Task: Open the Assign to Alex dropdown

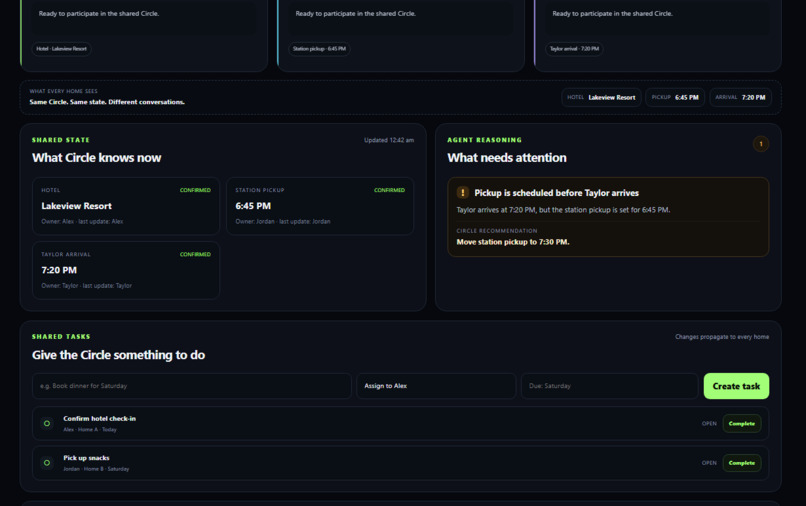Action: click(436, 386)
